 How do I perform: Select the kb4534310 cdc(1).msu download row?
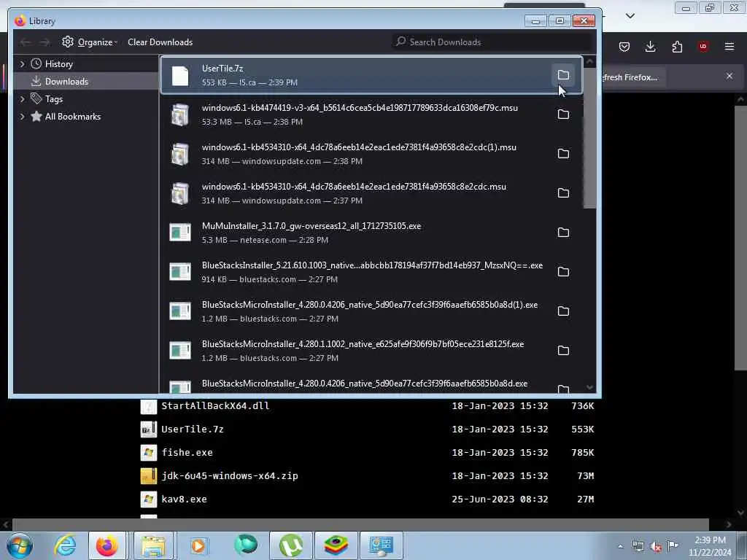click(x=371, y=154)
